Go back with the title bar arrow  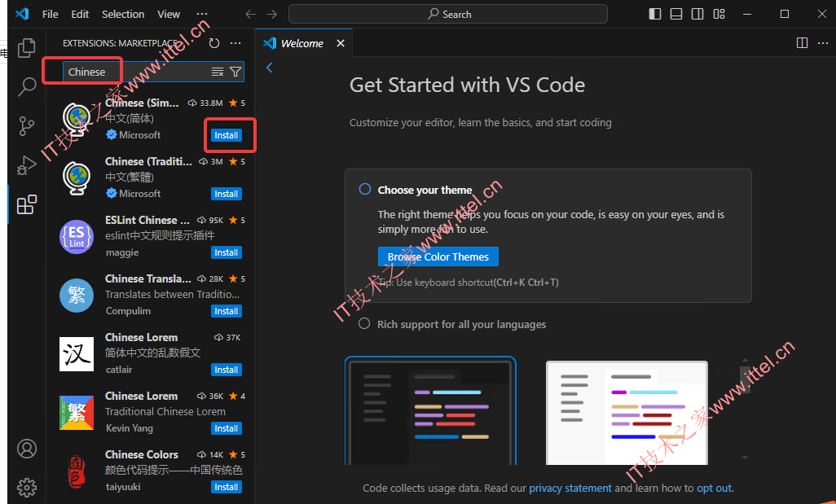point(251,15)
